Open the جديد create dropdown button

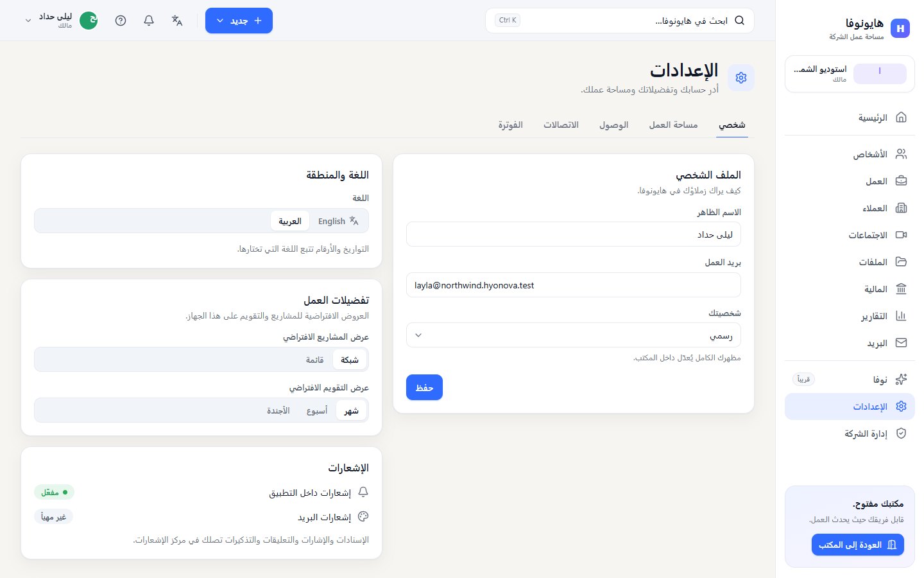pos(239,21)
